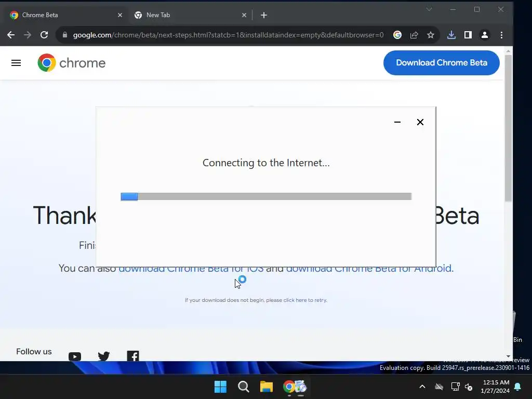
Task: Click the forward navigation arrow
Action: tap(28, 35)
